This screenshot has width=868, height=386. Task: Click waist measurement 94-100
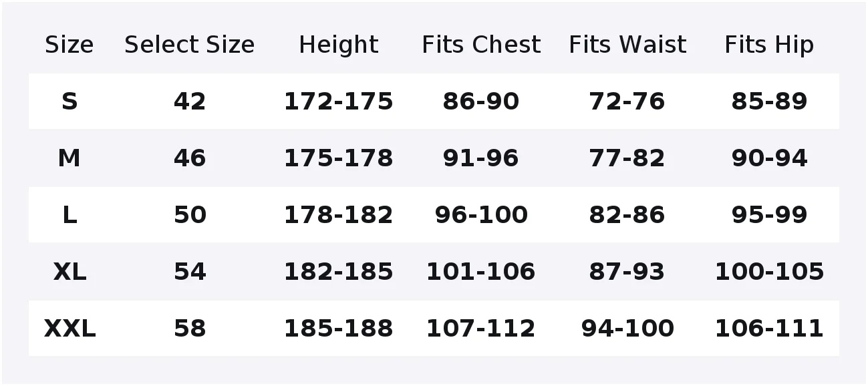[627, 329]
